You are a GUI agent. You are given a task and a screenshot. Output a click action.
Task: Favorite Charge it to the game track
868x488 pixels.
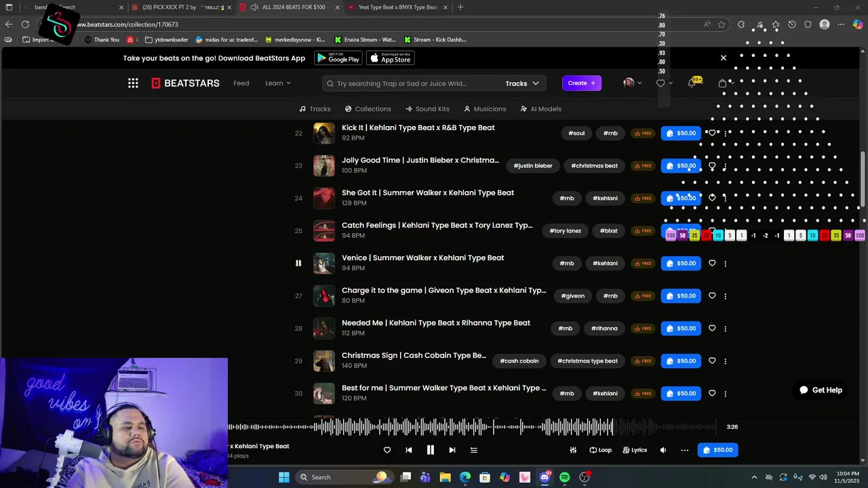(x=712, y=296)
